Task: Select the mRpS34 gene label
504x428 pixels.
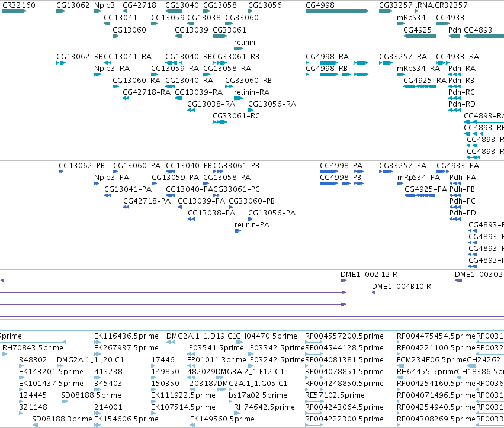Action: [x=411, y=17]
